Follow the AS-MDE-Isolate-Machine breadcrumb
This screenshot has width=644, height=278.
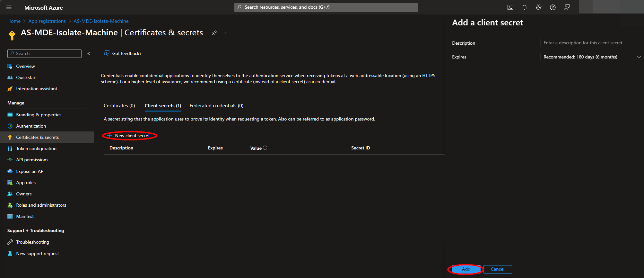pyautogui.click(x=101, y=21)
